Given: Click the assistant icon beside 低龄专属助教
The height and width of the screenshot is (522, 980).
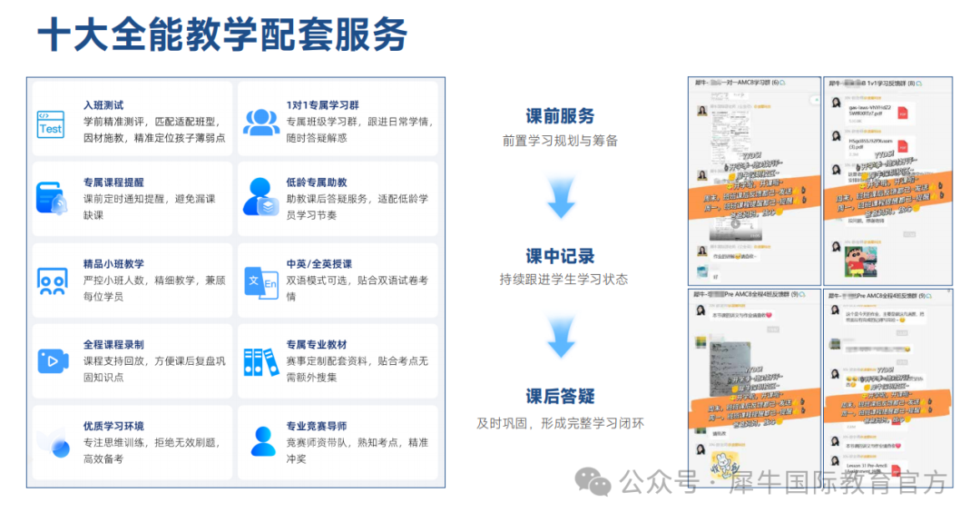Looking at the screenshot, I should (x=260, y=197).
